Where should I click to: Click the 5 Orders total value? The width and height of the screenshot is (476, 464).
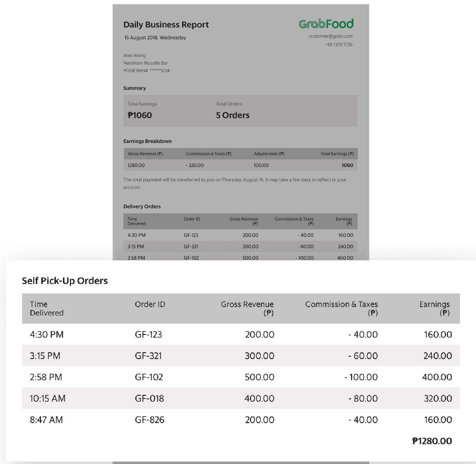pyautogui.click(x=233, y=115)
